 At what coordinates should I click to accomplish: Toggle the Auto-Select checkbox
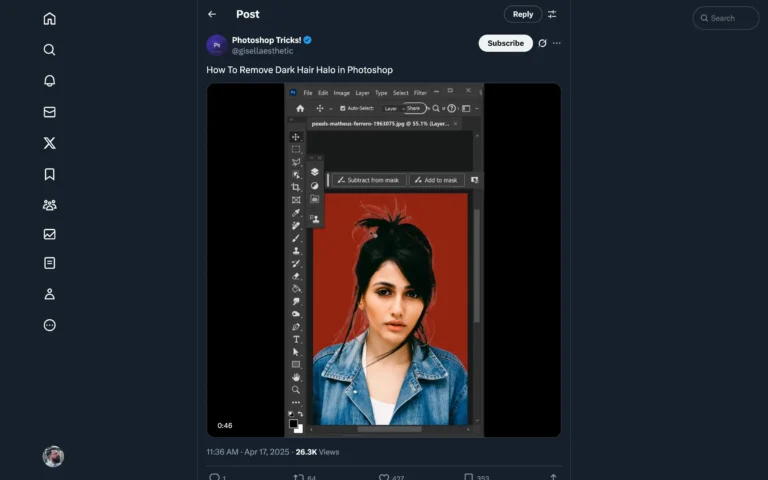tap(342, 108)
